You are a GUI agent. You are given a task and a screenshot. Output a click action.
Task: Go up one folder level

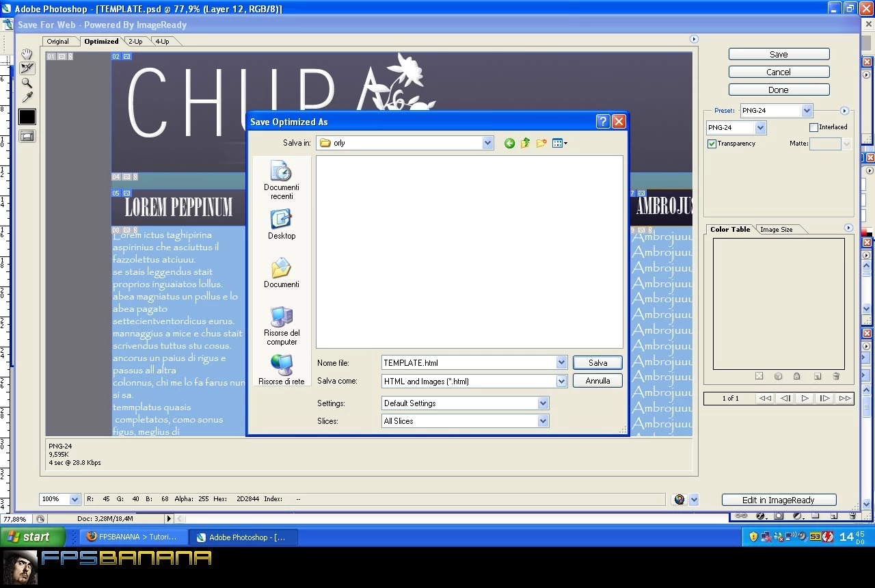[x=525, y=143]
